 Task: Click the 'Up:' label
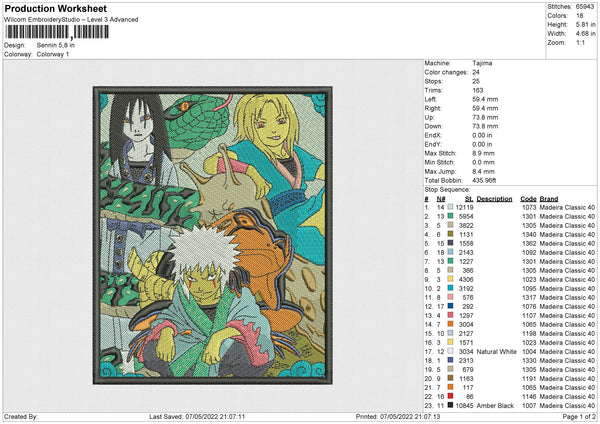point(429,117)
